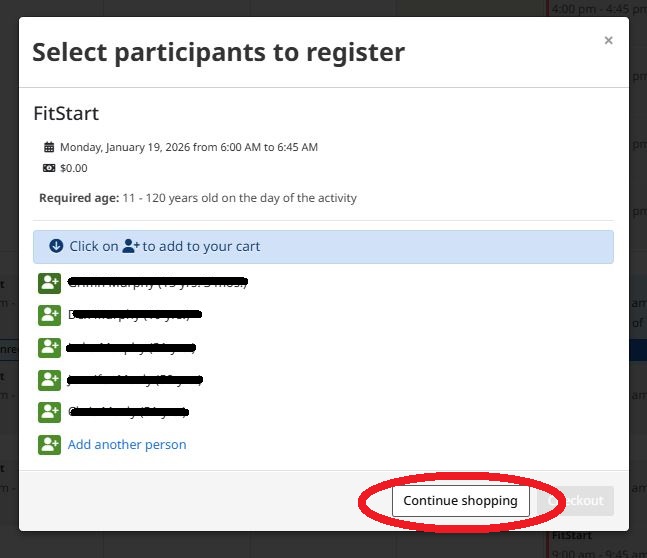Click the money icon beside $0.00

(x=49, y=168)
